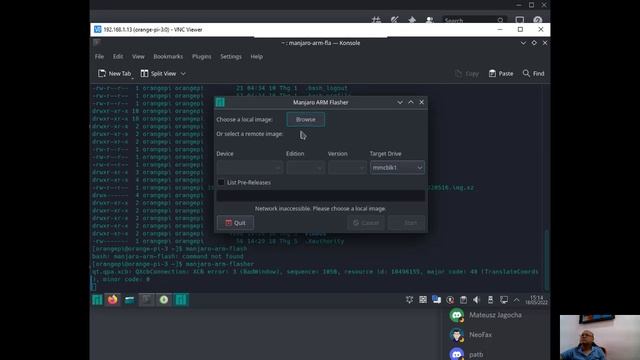Open Discord pinned messages icon

(412, 20)
